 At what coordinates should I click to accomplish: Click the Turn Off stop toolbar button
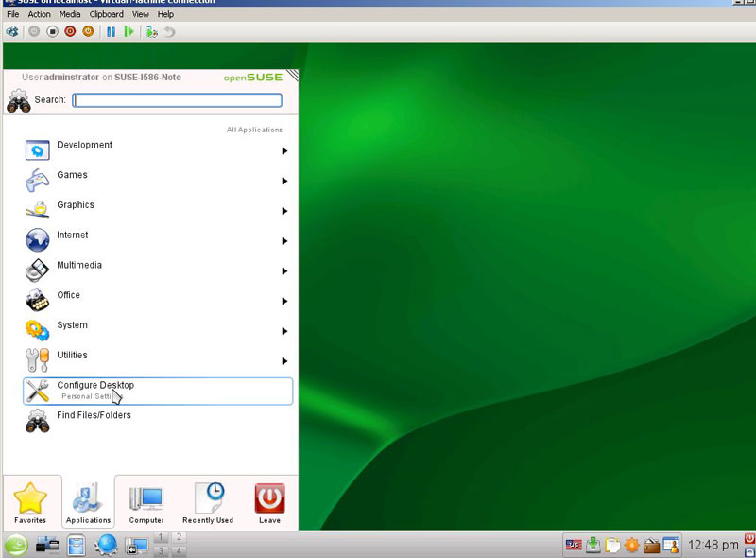coord(52,32)
